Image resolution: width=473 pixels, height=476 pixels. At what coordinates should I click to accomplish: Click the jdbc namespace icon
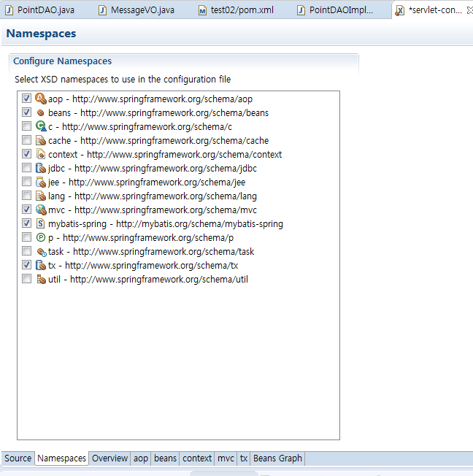click(x=41, y=168)
